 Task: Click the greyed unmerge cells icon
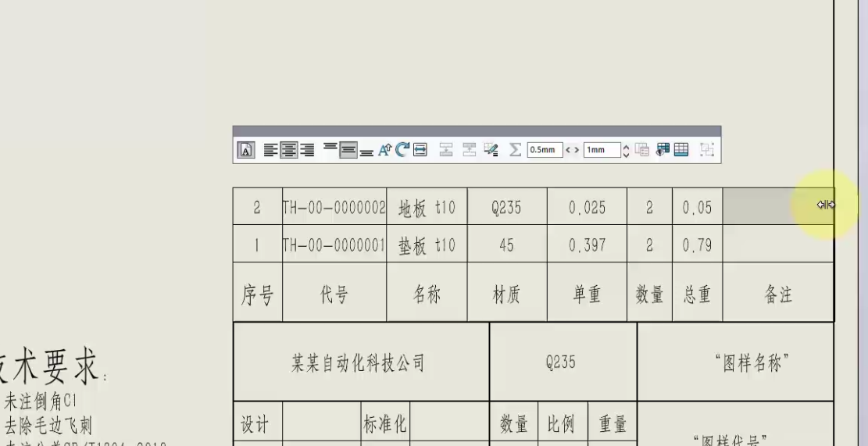[x=470, y=149]
